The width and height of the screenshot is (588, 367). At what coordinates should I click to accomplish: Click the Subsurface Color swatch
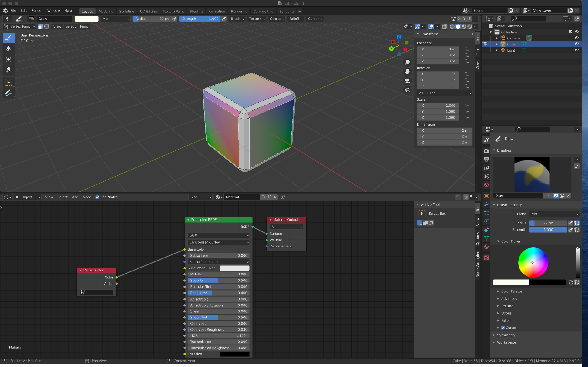tap(234, 268)
